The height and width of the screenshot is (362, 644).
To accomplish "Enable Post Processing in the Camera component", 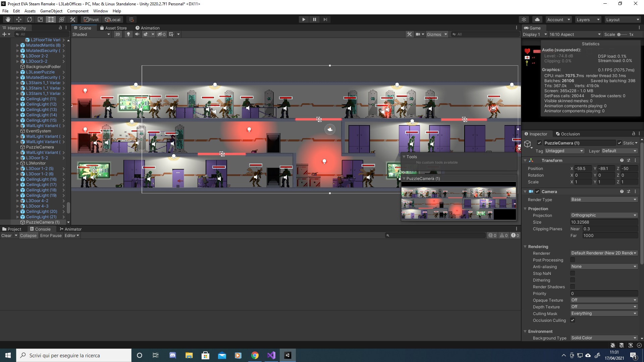I will coord(573,260).
